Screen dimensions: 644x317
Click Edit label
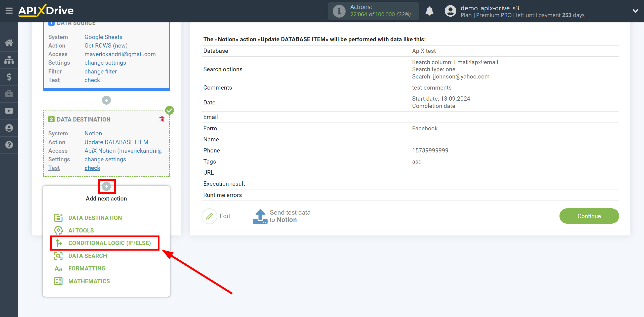225,216
